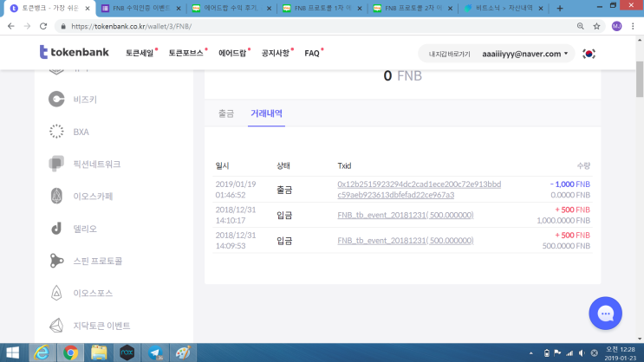Open Chrome three-dot menu

(x=633, y=26)
